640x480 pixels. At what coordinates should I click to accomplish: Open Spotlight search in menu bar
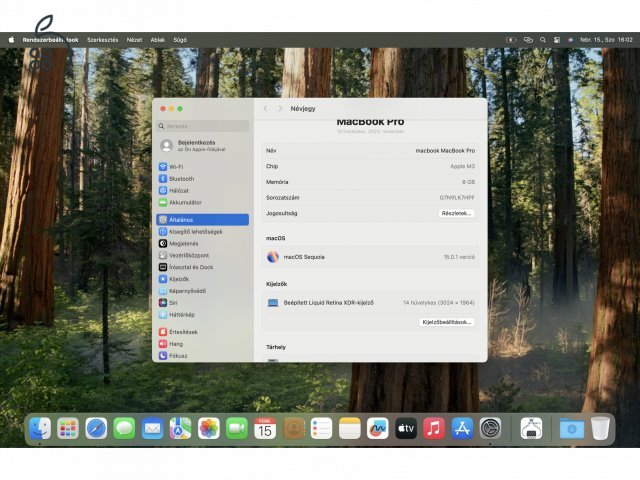(542, 40)
